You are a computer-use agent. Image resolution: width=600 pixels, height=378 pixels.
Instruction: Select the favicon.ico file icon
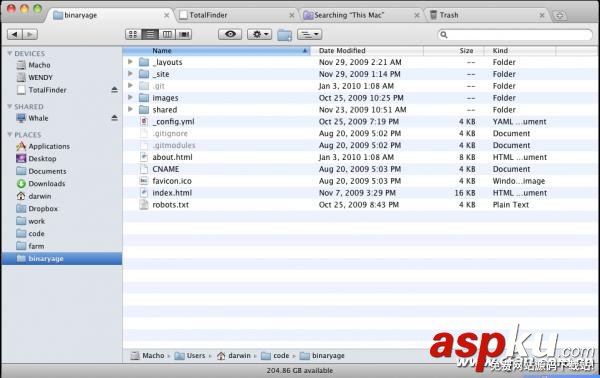tap(144, 181)
